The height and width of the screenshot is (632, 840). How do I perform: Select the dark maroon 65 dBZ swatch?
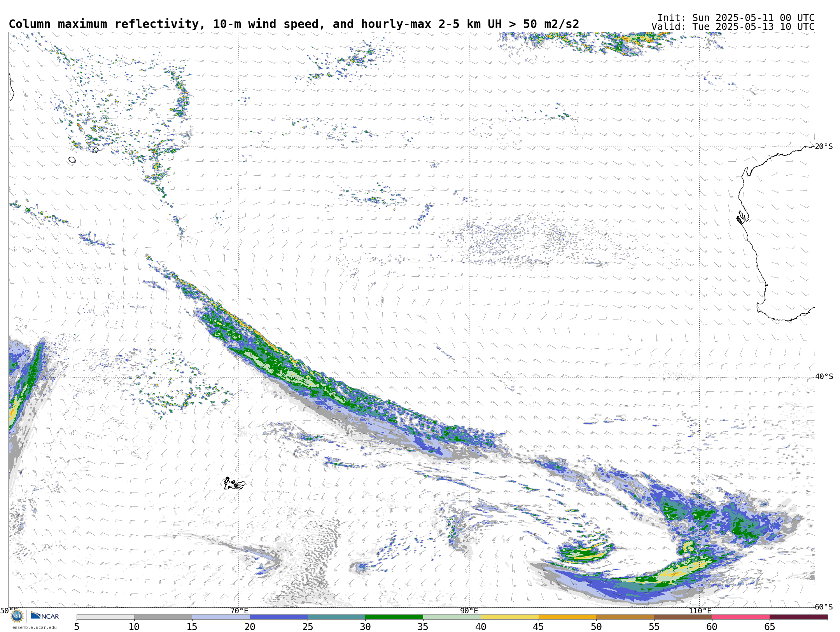click(798, 617)
